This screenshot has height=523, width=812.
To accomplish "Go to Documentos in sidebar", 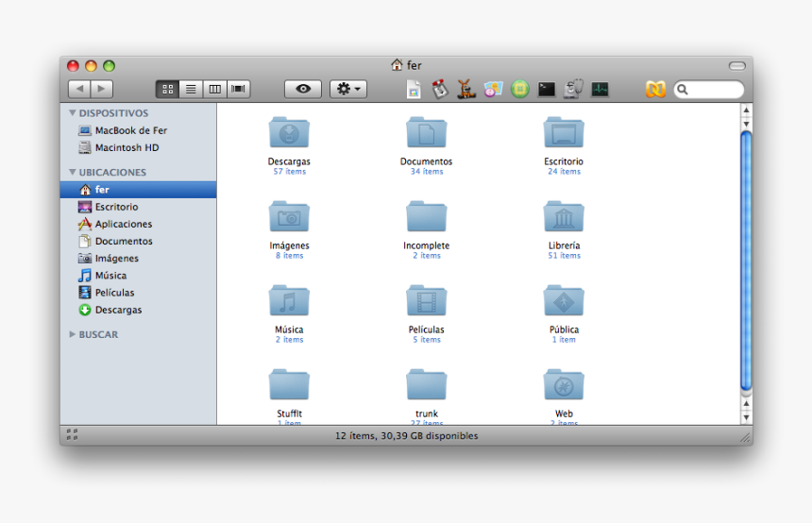I will coord(138,241).
